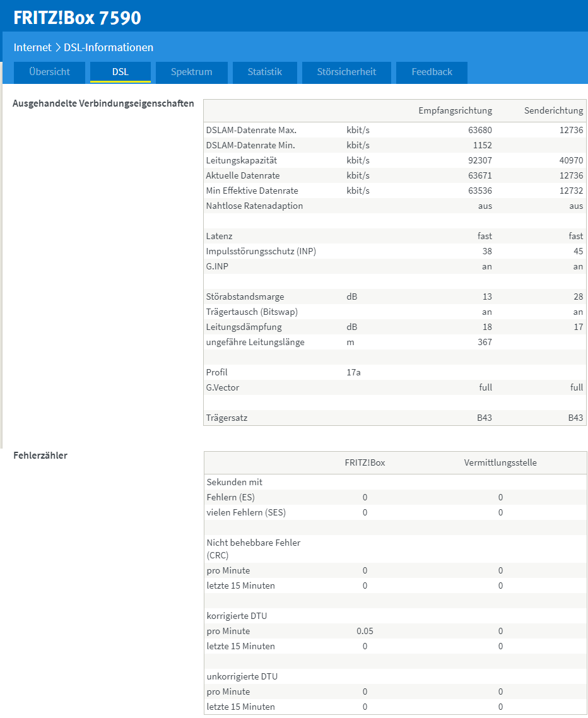The width and height of the screenshot is (588, 718).
Task: Click the Min Effektive Datenrate value 63536
Action: point(480,191)
